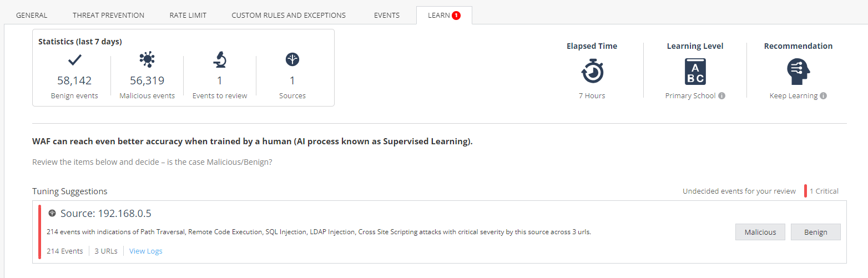Click the info icon next to Keep Learning
The image size is (868, 278).
(823, 95)
